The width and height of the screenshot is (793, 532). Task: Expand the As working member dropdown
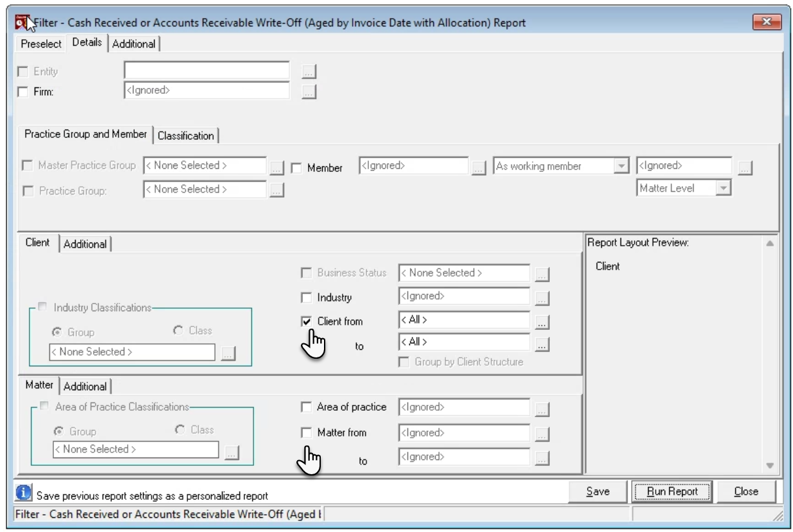(621, 166)
